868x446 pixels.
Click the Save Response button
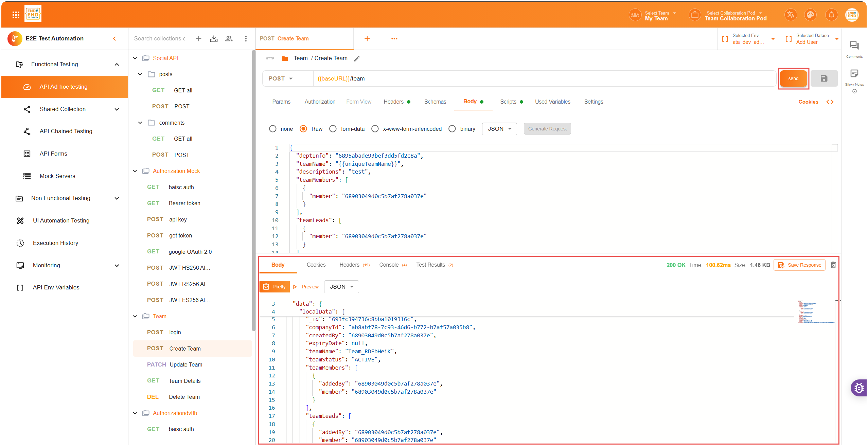(x=799, y=265)
